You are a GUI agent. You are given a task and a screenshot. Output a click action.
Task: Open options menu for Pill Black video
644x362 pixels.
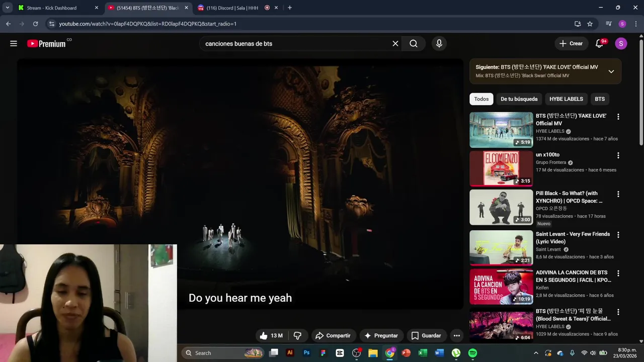tap(618, 194)
